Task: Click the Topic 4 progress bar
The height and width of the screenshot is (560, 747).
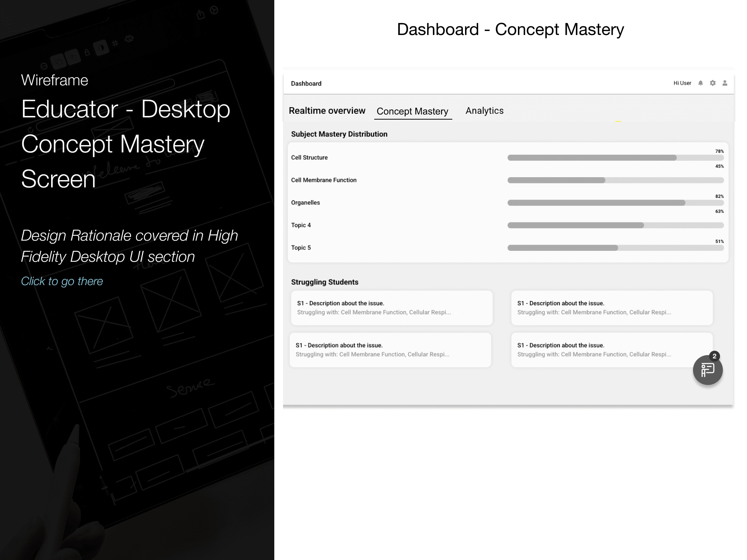Action: [615, 225]
